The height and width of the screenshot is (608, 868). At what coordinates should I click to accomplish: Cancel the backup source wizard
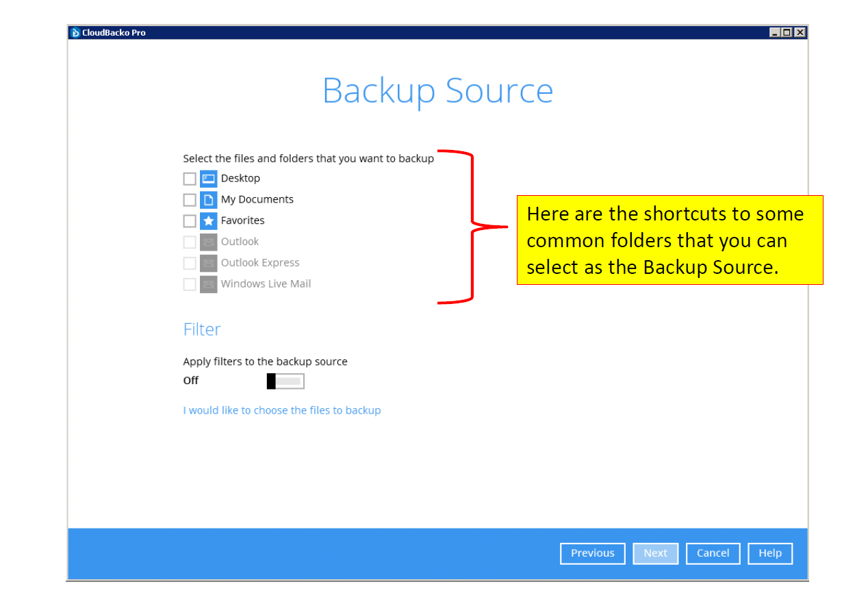click(713, 553)
